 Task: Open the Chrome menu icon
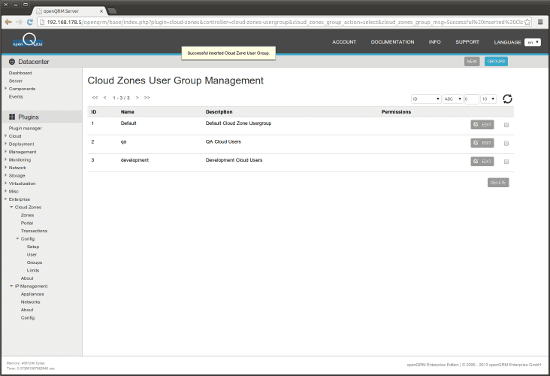pyautogui.click(x=541, y=22)
